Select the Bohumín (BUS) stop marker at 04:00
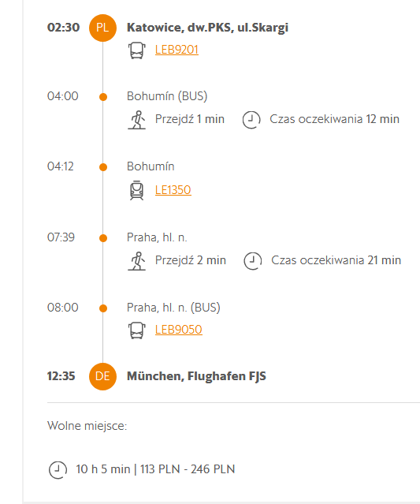Screen dimensions: 420x504 pos(103,97)
